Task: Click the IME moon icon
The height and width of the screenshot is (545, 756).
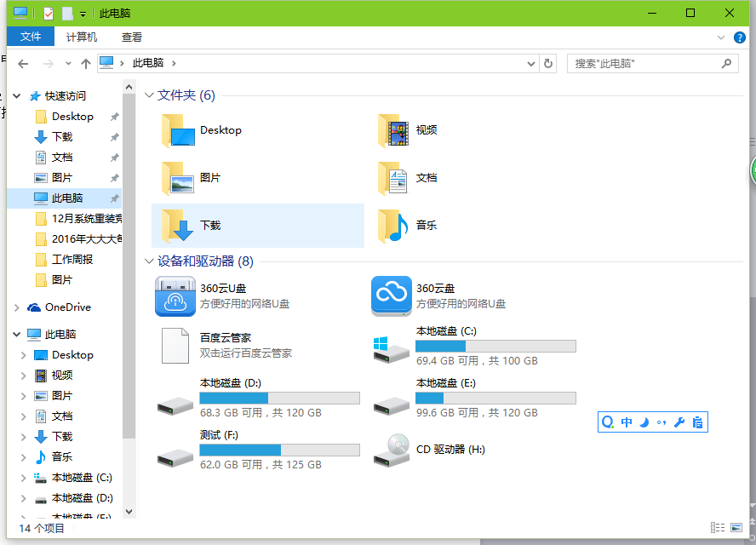Action: tap(644, 422)
